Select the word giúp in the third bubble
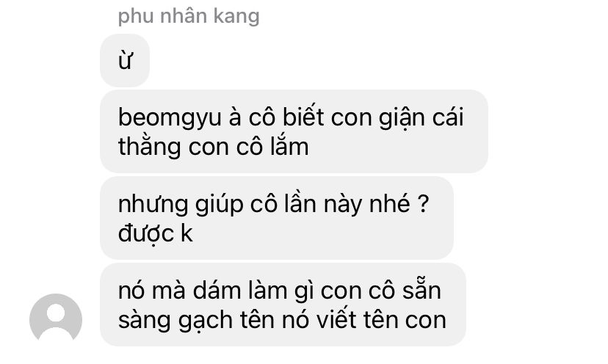This screenshot has height=364, width=608. coord(219,205)
